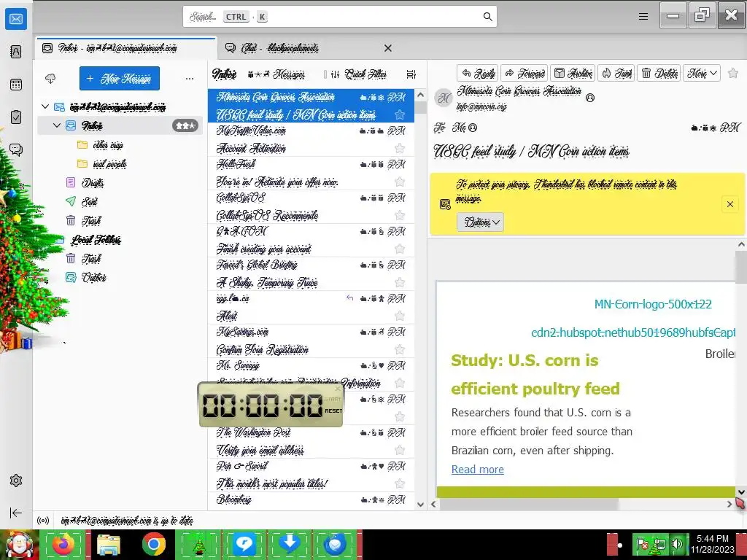The image size is (747, 560).
Task: Open Settings gear in spaces toolbar
Action: (16, 481)
